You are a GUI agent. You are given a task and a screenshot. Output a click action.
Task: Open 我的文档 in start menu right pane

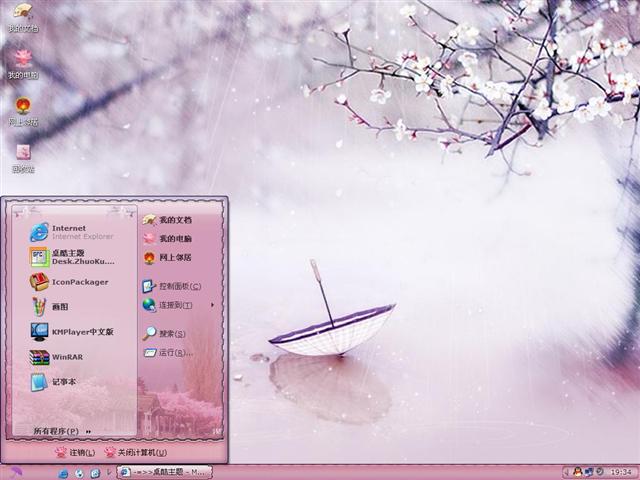(x=167, y=220)
